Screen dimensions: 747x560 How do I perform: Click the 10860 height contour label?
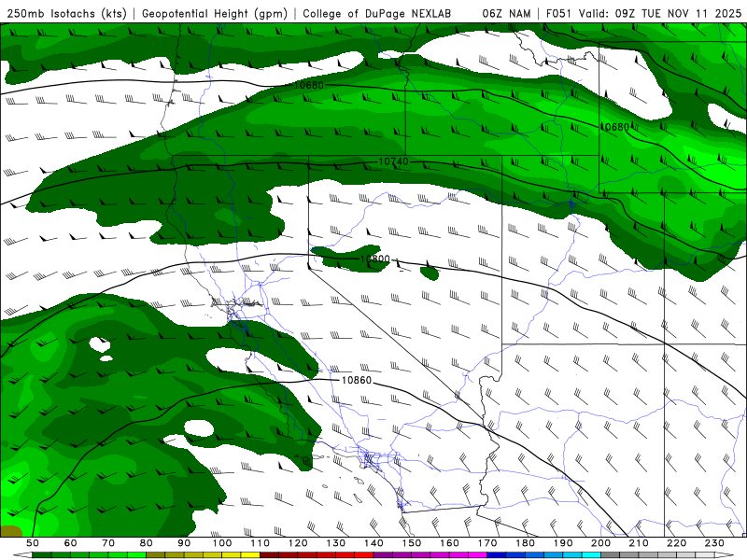[x=357, y=380]
